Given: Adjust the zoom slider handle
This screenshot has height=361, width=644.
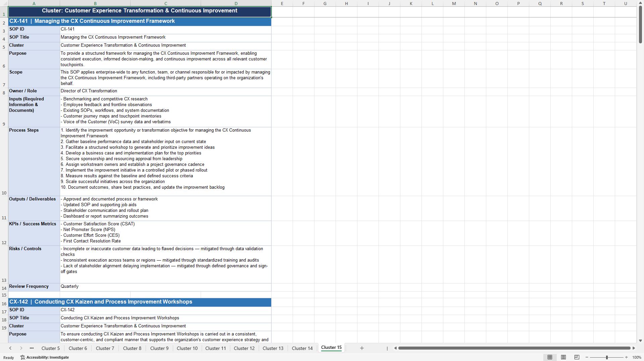Looking at the screenshot, I should coord(607,357).
